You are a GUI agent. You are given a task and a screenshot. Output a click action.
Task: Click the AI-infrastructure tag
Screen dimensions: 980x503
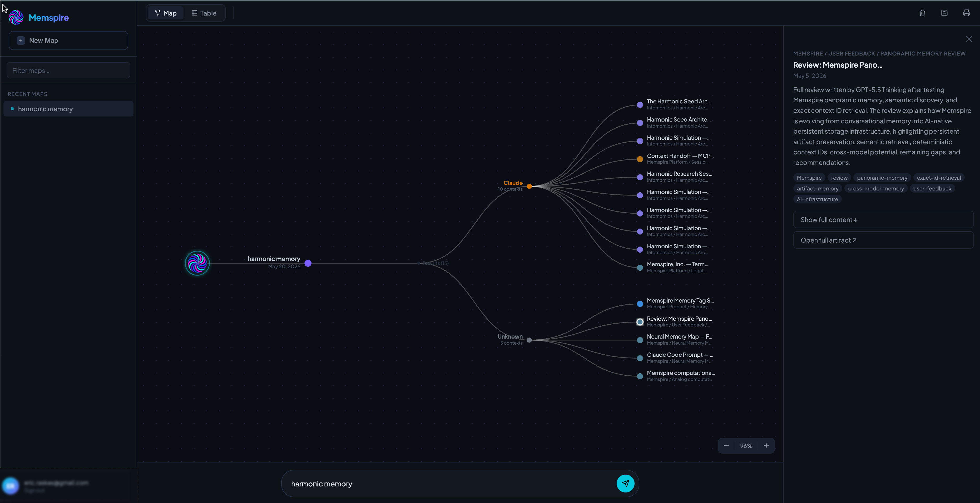817,199
